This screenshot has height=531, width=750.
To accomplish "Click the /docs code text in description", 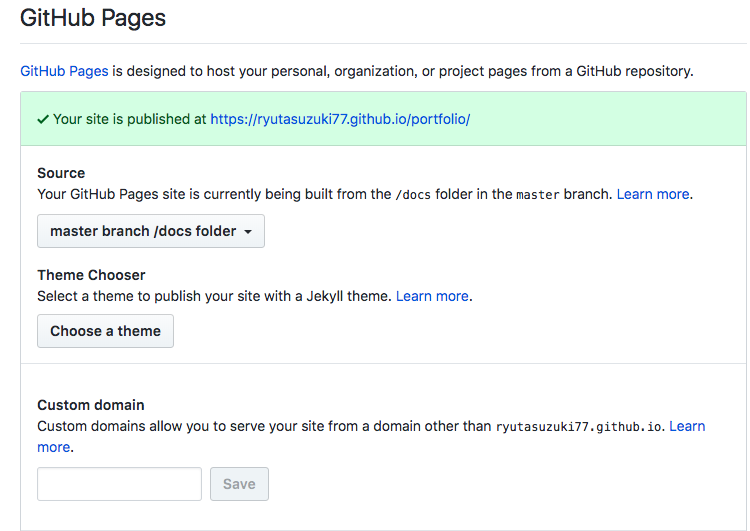I will 413,195.
